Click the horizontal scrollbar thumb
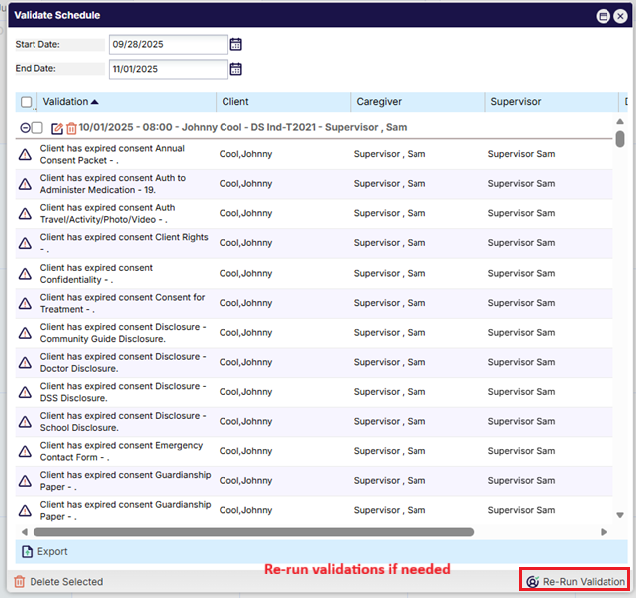Image resolution: width=636 pixels, height=598 pixels. 254,532
